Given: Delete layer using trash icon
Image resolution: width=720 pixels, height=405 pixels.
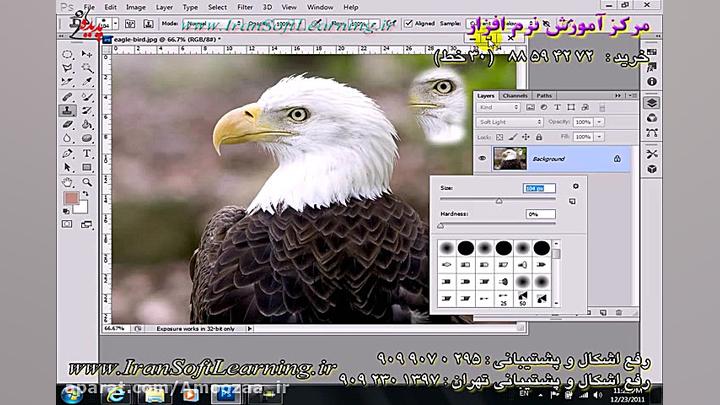Looking at the screenshot, I should click(619, 313).
